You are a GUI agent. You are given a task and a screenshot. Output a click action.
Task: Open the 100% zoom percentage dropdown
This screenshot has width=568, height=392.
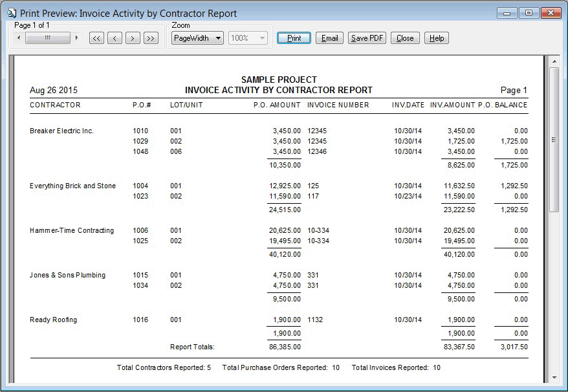point(248,38)
